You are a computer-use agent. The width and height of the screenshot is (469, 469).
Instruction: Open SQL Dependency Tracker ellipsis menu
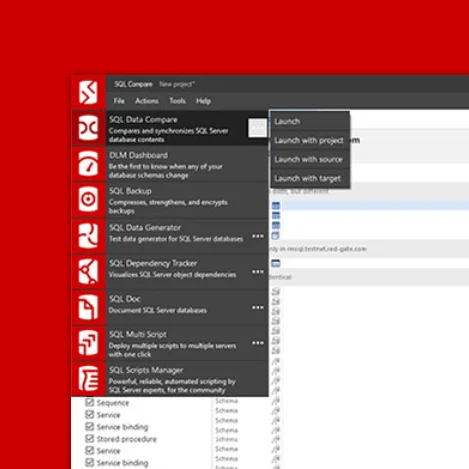[258, 272]
